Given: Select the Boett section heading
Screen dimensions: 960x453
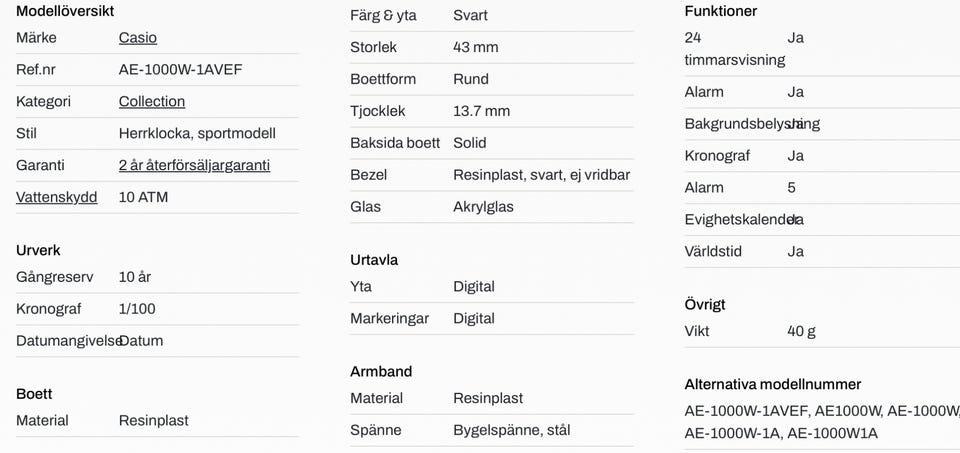Looking at the screenshot, I should click(x=34, y=394).
